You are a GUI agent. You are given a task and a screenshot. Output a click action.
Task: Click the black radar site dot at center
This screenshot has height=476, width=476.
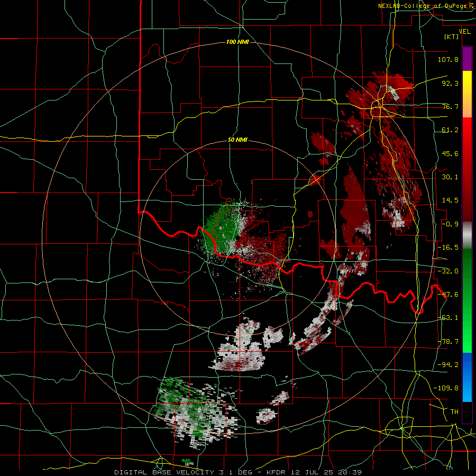coord(237,238)
